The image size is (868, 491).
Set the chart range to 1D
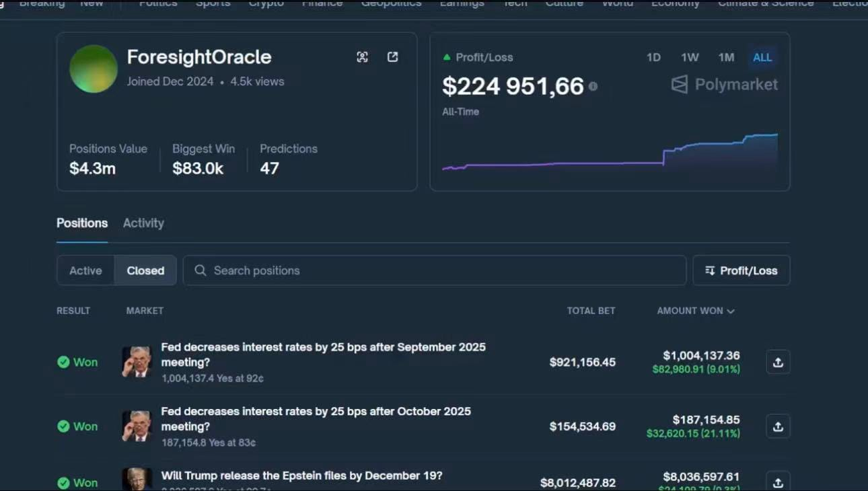[x=653, y=58]
